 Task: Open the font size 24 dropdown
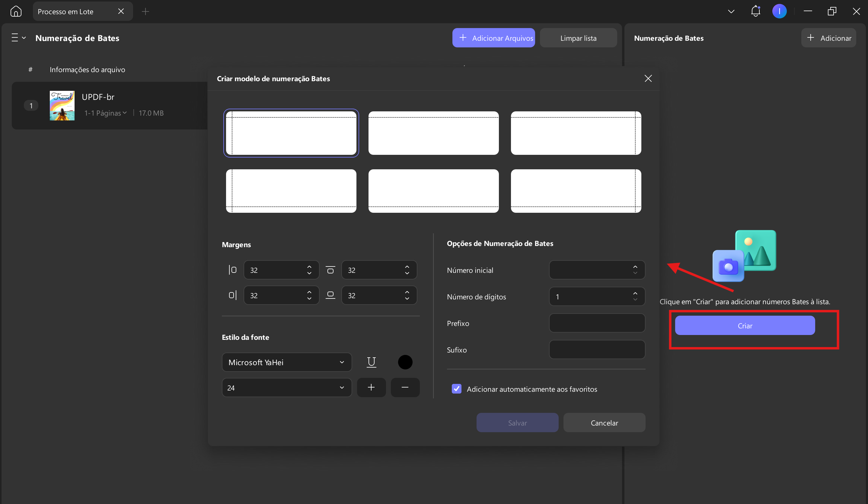287,388
